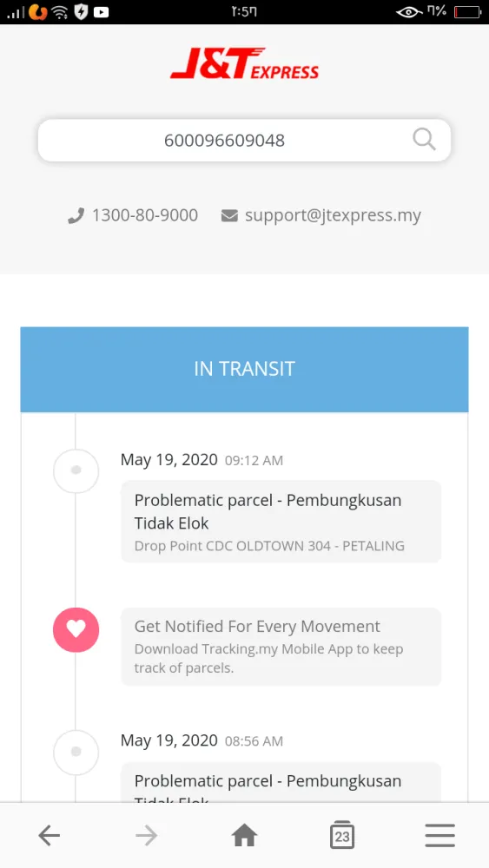Tap the Drop Point CDC OLDTOWN 304 entry
Screen dimensions: 489x868
click(x=269, y=546)
